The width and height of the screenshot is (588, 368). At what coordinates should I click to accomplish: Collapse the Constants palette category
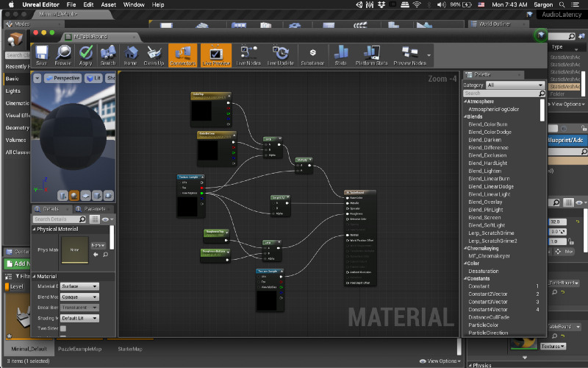click(x=465, y=279)
